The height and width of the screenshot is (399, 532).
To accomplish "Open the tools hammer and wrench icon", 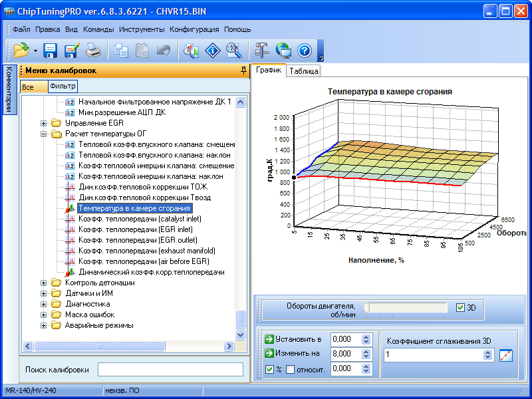I will click(x=262, y=50).
